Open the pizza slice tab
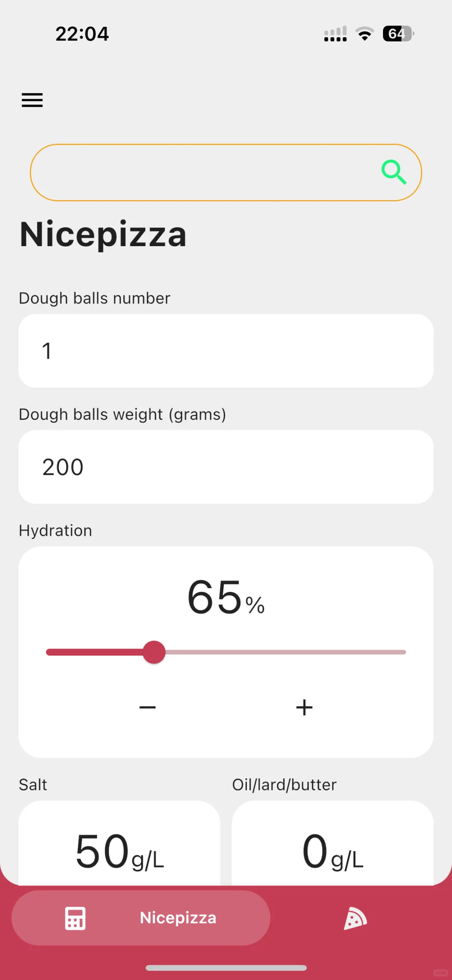The image size is (452, 980). pyautogui.click(x=355, y=918)
